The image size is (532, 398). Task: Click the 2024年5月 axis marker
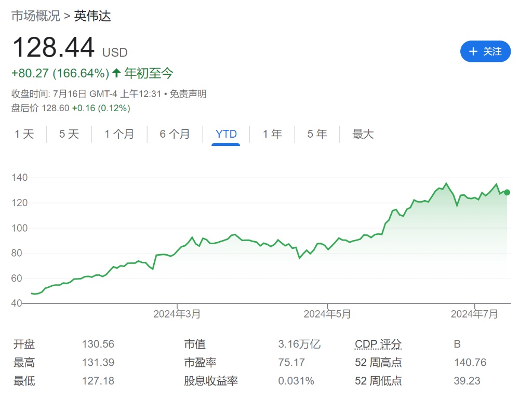(x=327, y=314)
